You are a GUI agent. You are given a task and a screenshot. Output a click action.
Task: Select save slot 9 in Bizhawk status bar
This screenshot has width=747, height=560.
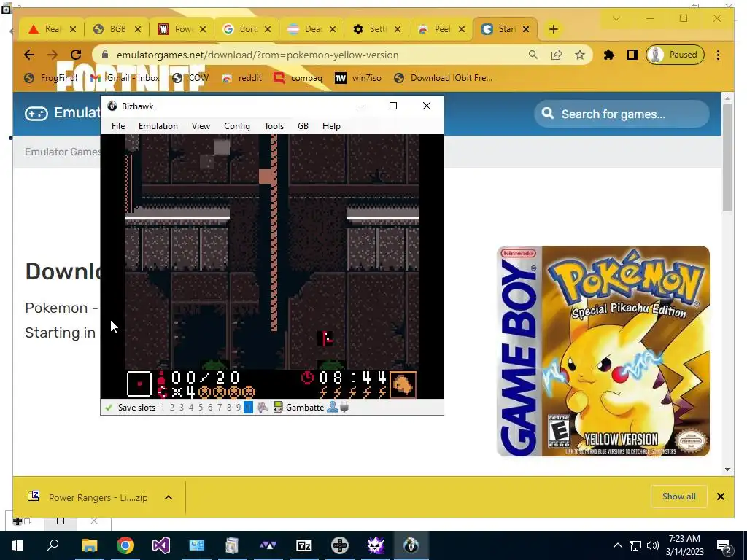click(x=239, y=408)
